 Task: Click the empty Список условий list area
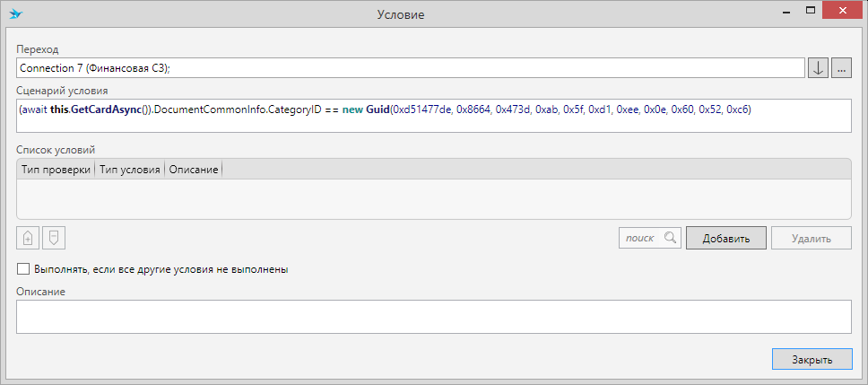433,198
